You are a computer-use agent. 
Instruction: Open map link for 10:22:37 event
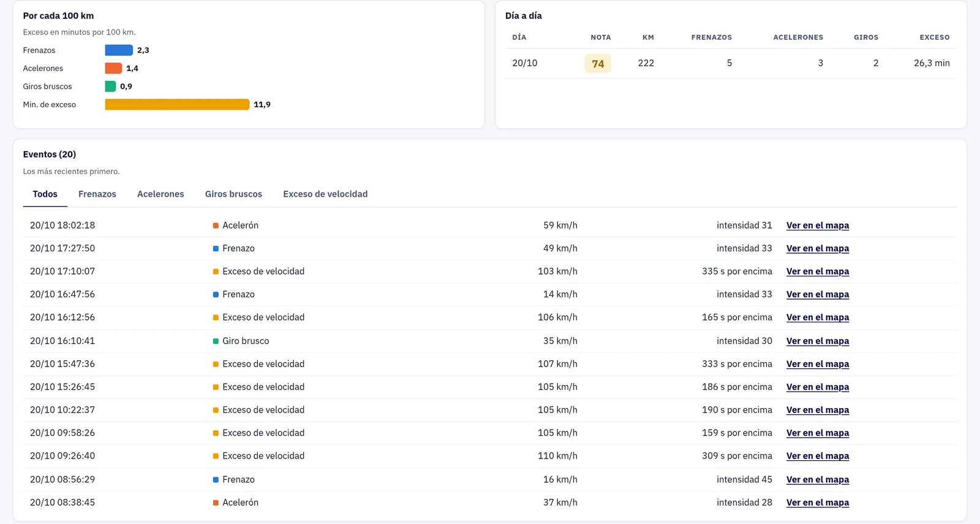click(x=818, y=410)
